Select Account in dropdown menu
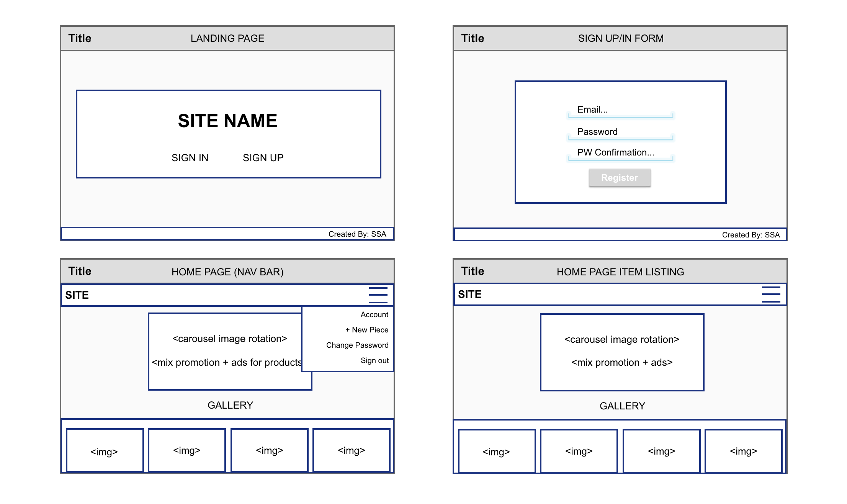 pos(374,314)
